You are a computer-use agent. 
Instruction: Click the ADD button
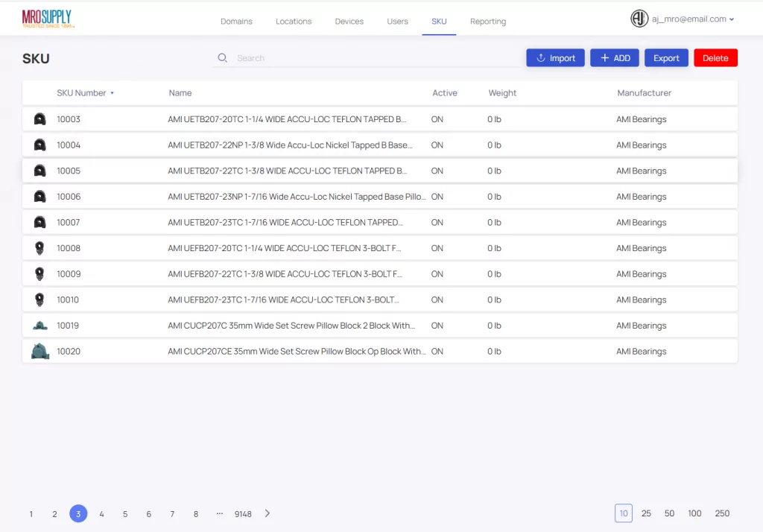[615, 58]
